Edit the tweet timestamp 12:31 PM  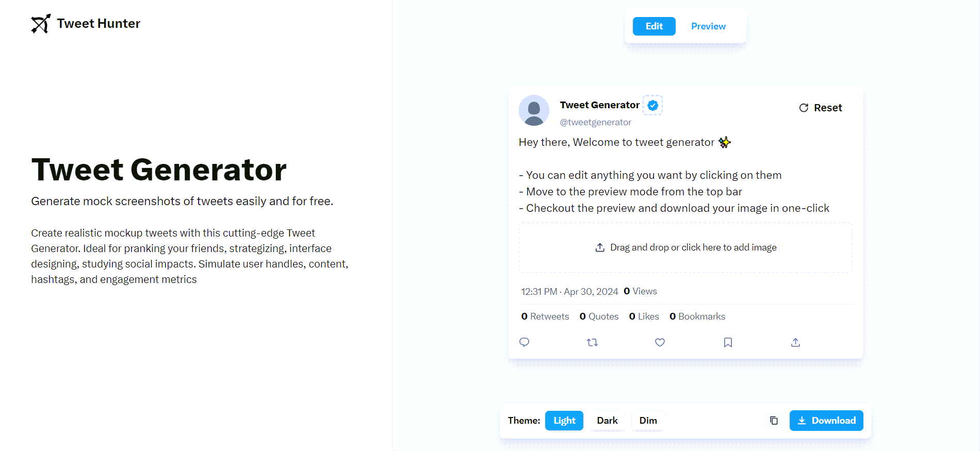[x=538, y=291]
